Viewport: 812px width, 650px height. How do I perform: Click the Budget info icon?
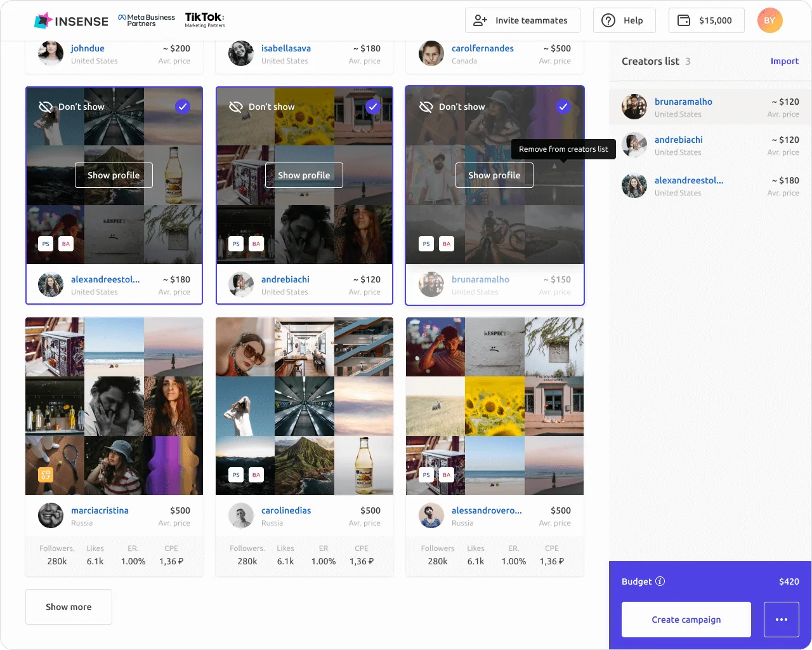coord(660,581)
